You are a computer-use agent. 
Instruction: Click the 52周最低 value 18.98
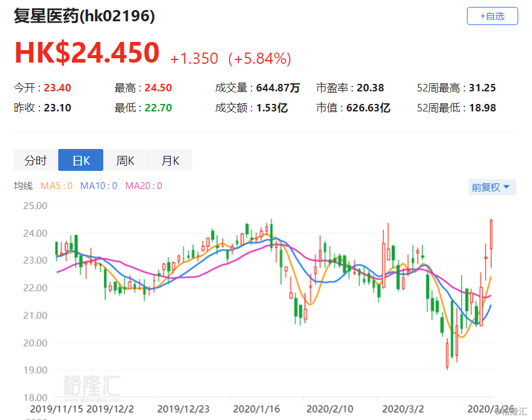483,108
